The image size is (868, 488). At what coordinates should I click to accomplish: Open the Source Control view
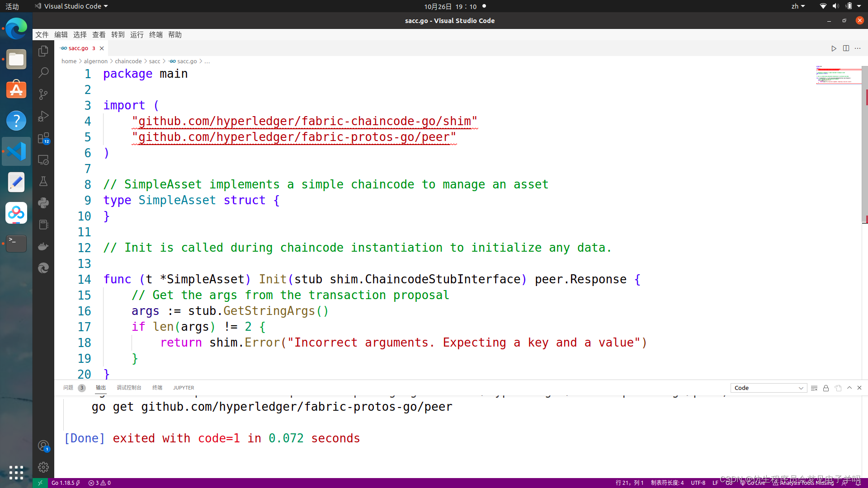point(43,94)
